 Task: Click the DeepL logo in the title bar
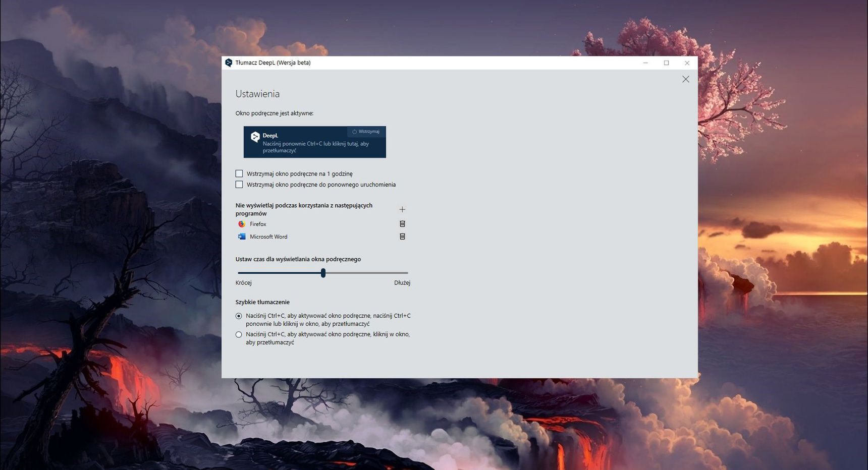click(229, 63)
